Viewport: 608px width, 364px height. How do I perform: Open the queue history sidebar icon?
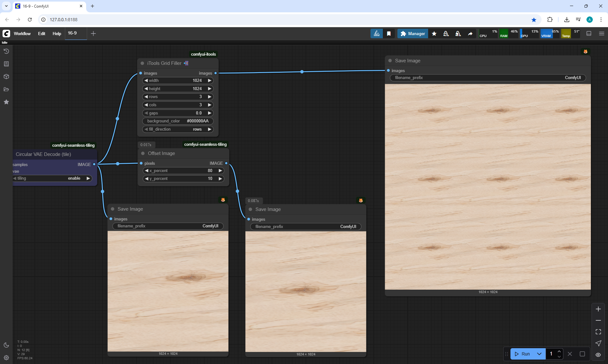coord(6,51)
